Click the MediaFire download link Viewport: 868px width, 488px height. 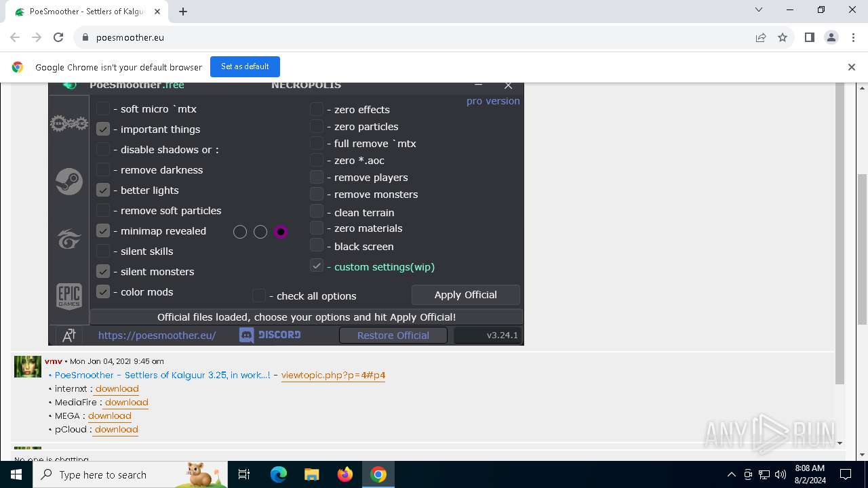(127, 403)
